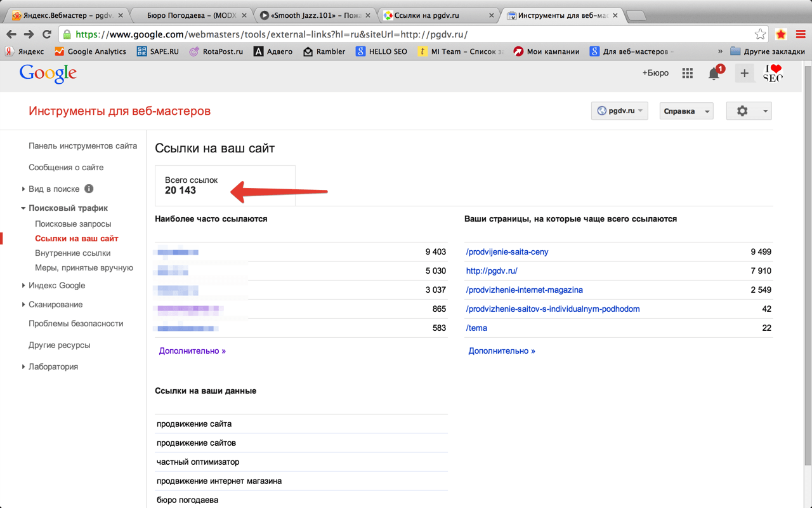Switch to the Ссылки на pgdv.ru tab

click(438, 15)
